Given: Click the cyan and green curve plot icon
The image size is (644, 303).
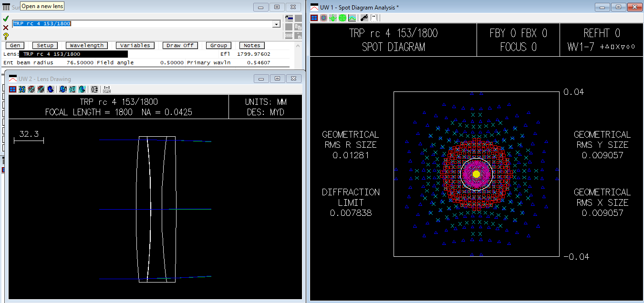Looking at the screenshot, I should [x=352, y=18].
